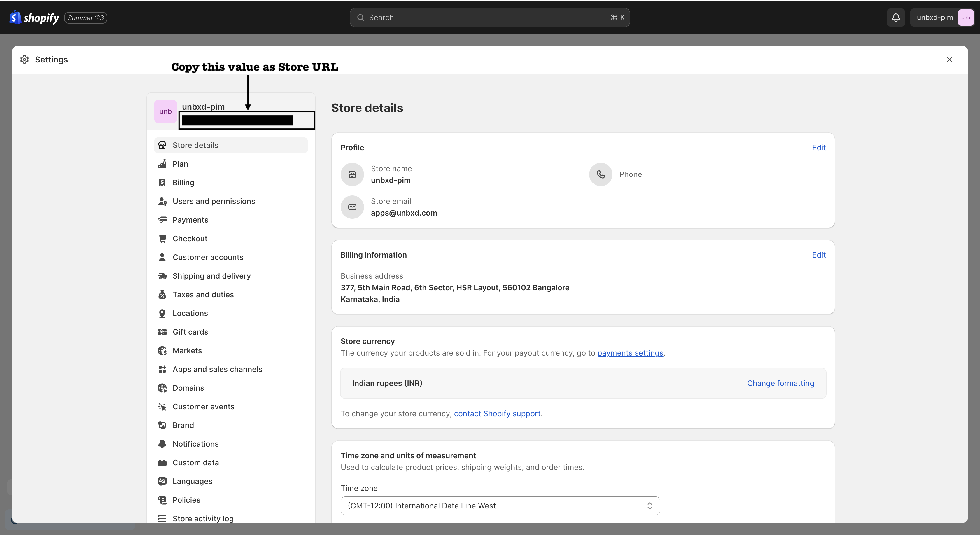This screenshot has height=535, width=980.
Task: Open the Time zone dropdown
Action: (x=500, y=506)
